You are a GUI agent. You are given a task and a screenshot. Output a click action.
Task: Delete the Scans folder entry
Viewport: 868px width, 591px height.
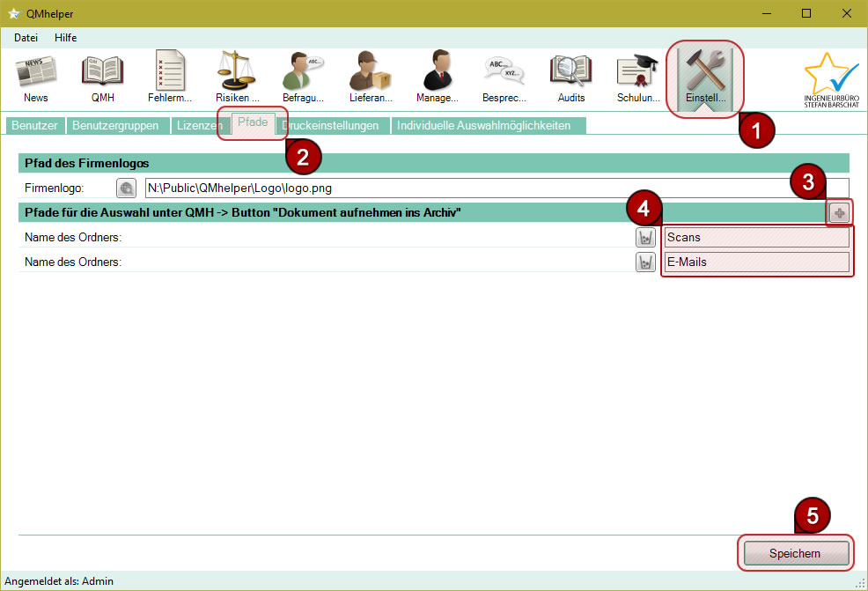click(646, 237)
